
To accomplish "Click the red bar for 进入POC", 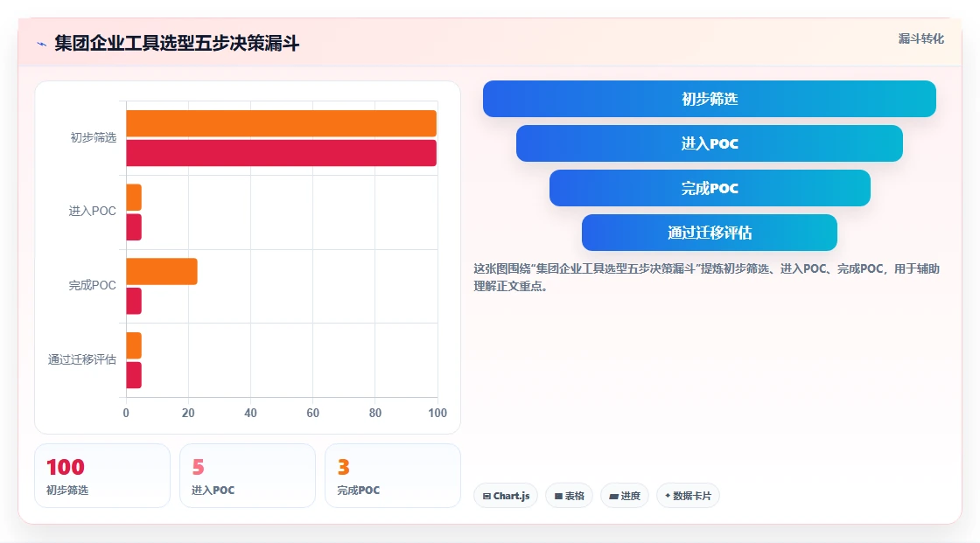I will coord(134,226).
